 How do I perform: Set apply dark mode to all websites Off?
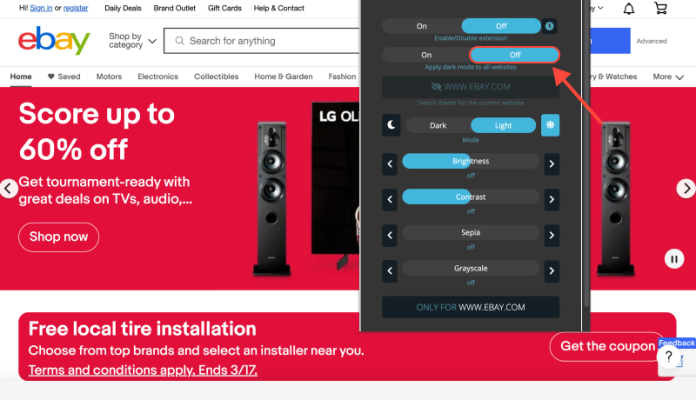tap(514, 55)
